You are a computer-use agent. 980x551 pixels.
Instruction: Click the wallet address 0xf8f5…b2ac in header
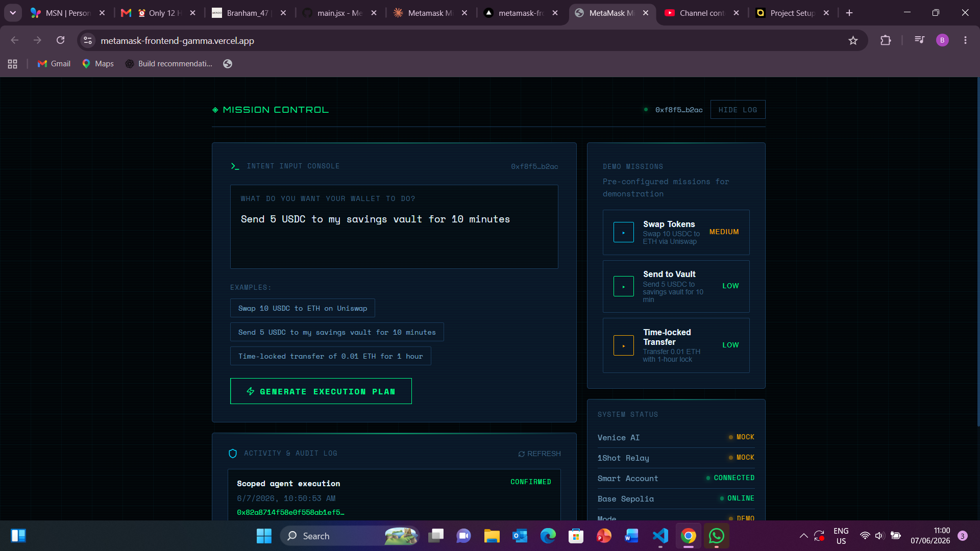click(678, 110)
